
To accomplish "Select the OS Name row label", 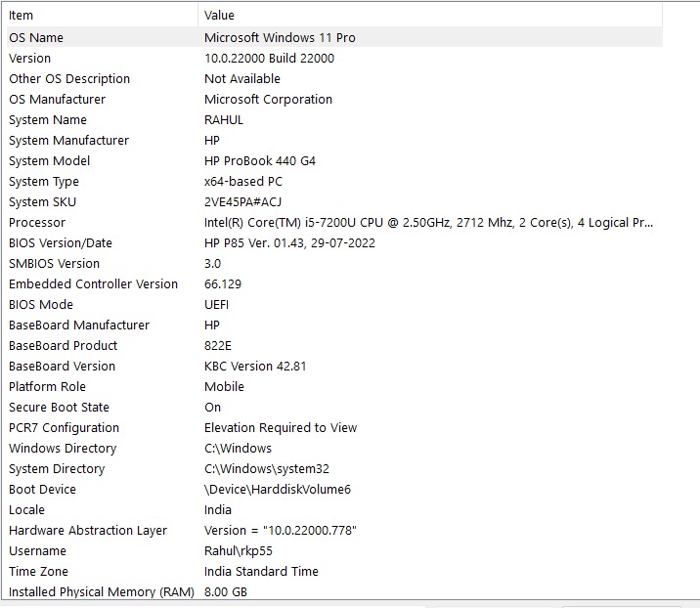I will point(36,37).
